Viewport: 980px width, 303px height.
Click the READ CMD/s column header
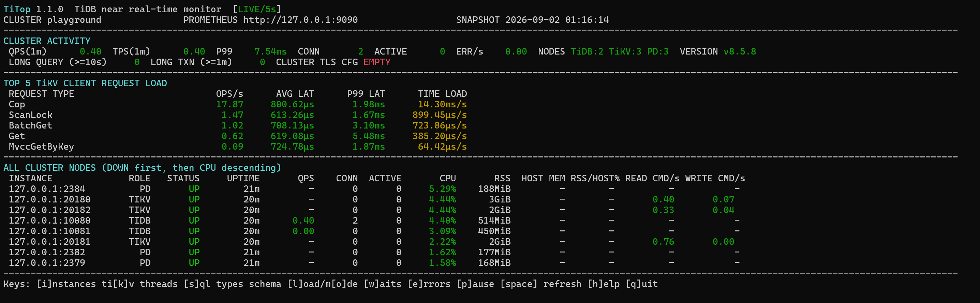[x=652, y=179]
